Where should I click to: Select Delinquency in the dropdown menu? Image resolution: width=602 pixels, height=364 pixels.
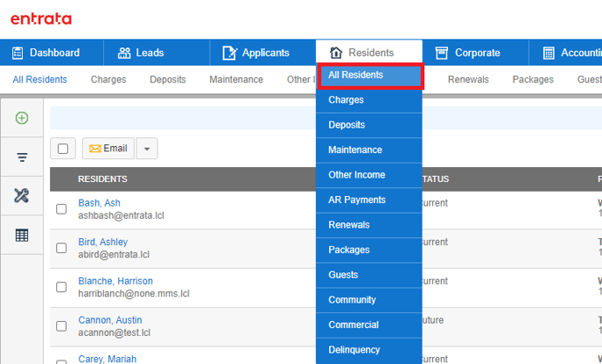369,350
